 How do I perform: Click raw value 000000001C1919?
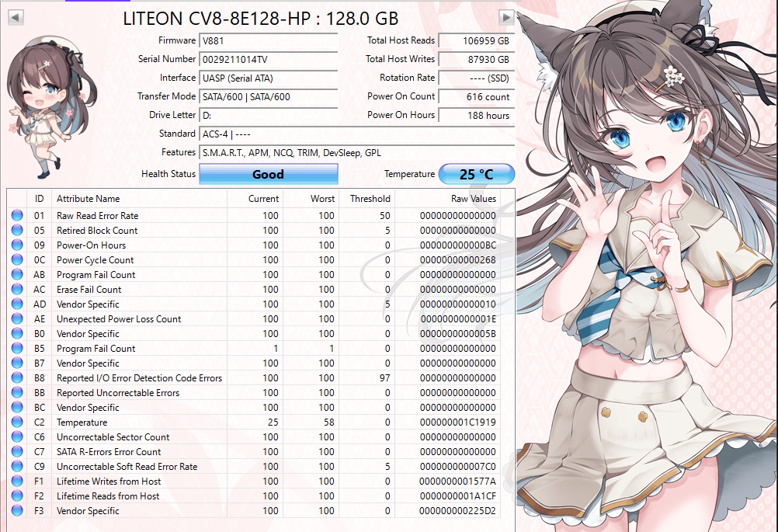click(x=458, y=422)
